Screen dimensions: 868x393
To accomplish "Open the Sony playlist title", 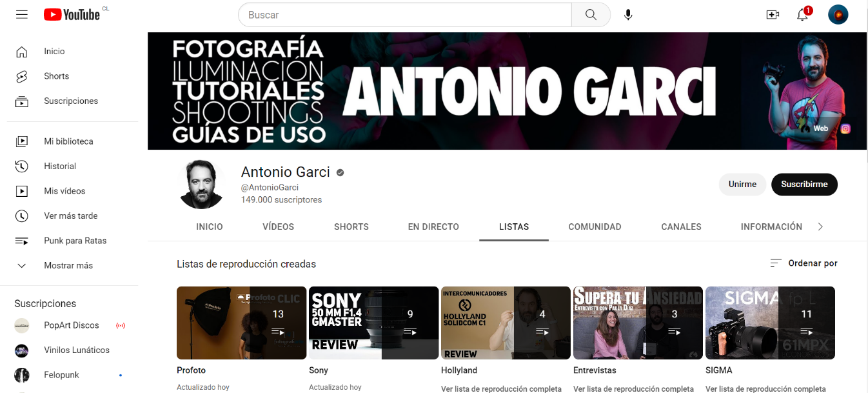I will [319, 370].
